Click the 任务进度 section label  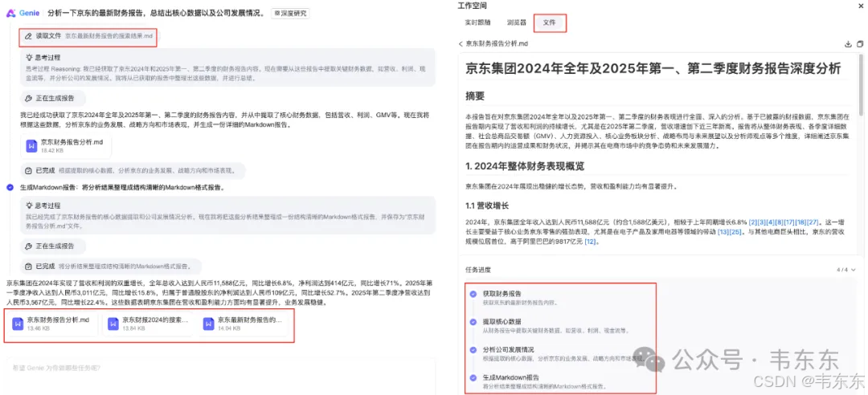tap(477, 270)
